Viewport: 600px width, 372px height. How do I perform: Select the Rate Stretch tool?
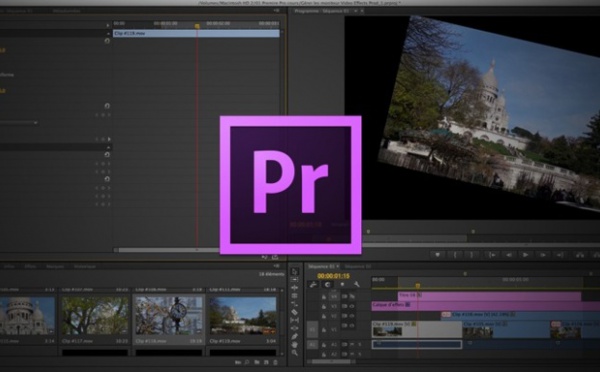pos(294,304)
